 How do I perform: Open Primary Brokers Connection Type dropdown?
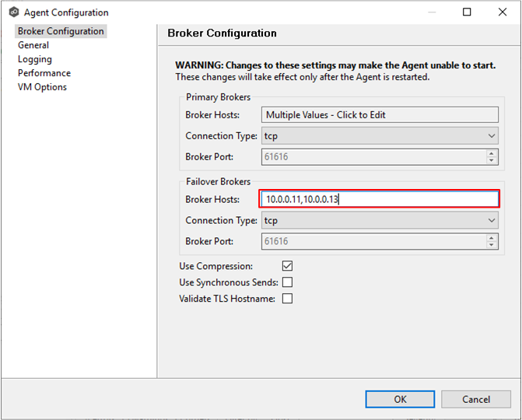(380, 136)
